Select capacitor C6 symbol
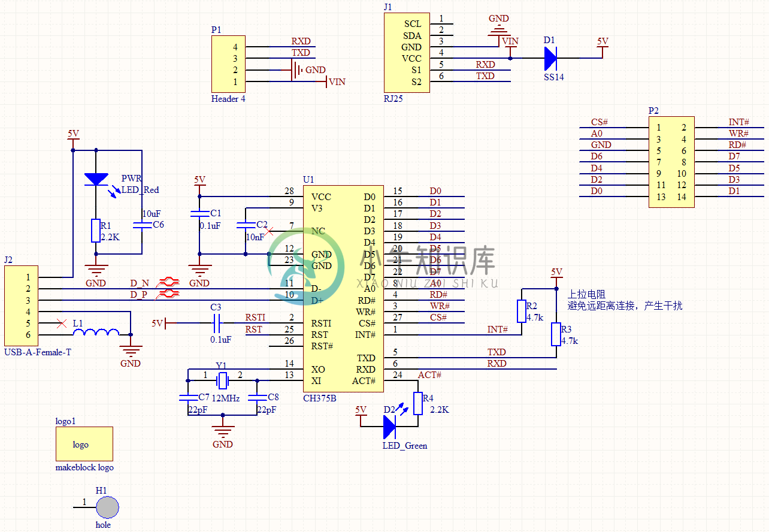The width and height of the screenshot is (769, 532). [142, 225]
